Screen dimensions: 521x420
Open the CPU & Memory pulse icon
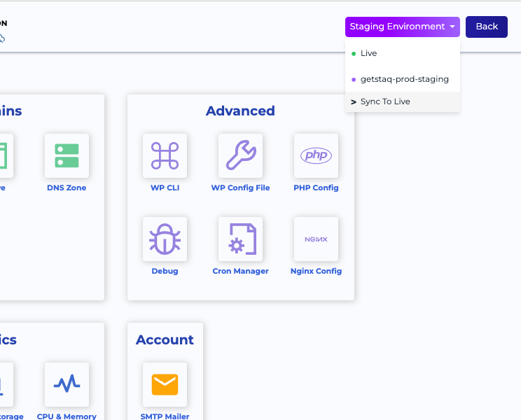[67, 384]
